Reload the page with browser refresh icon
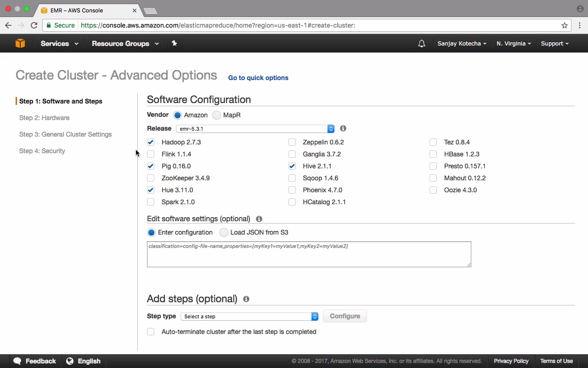The height and width of the screenshot is (368, 588). (x=34, y=25)
